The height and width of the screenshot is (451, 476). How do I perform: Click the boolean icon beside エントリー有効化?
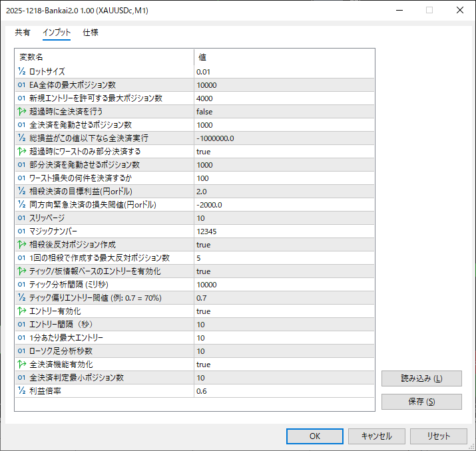(x=22, y=311)
